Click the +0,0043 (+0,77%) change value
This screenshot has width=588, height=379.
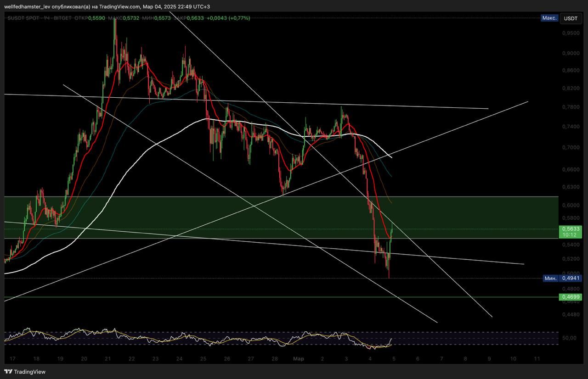[228, 18]
